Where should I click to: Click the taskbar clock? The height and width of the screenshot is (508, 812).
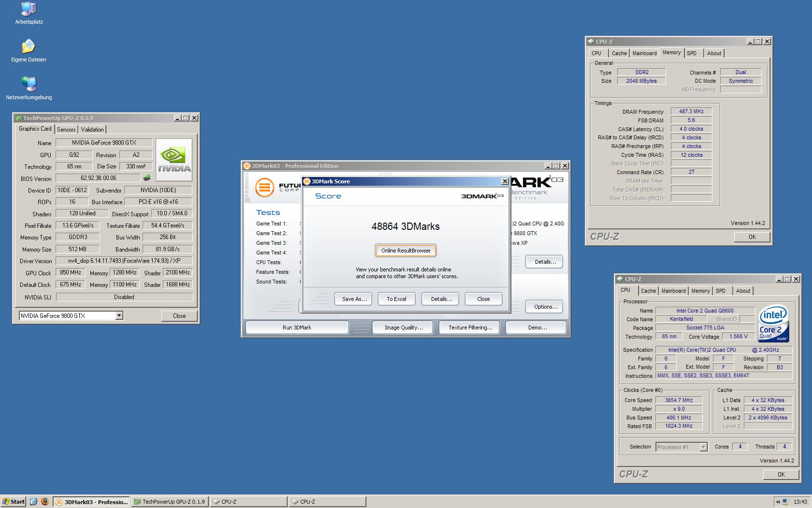(x=800, y=502)
